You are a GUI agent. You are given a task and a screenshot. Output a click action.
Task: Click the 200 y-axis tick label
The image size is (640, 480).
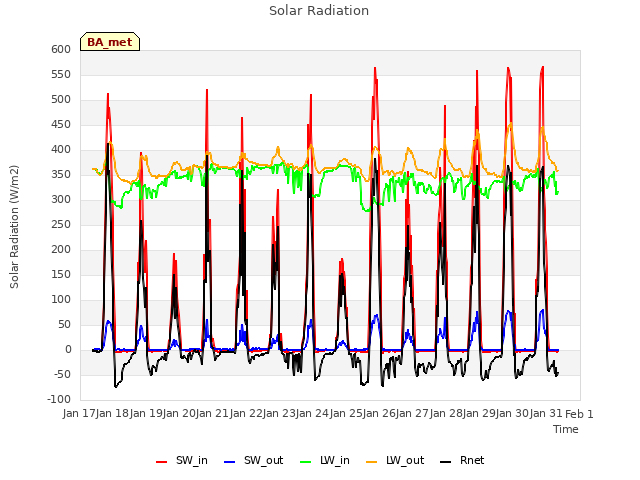click(x=61, y=249)
